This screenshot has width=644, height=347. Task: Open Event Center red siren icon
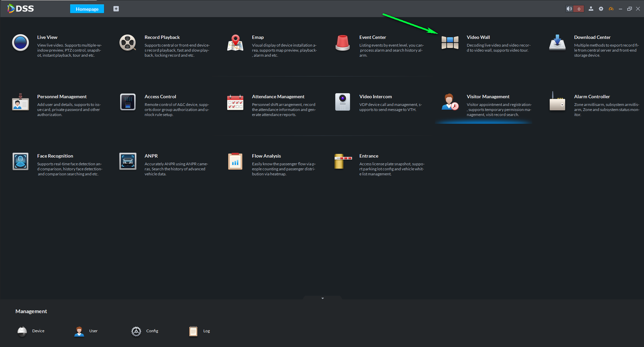pyautogui.click(x=343, y=42)
